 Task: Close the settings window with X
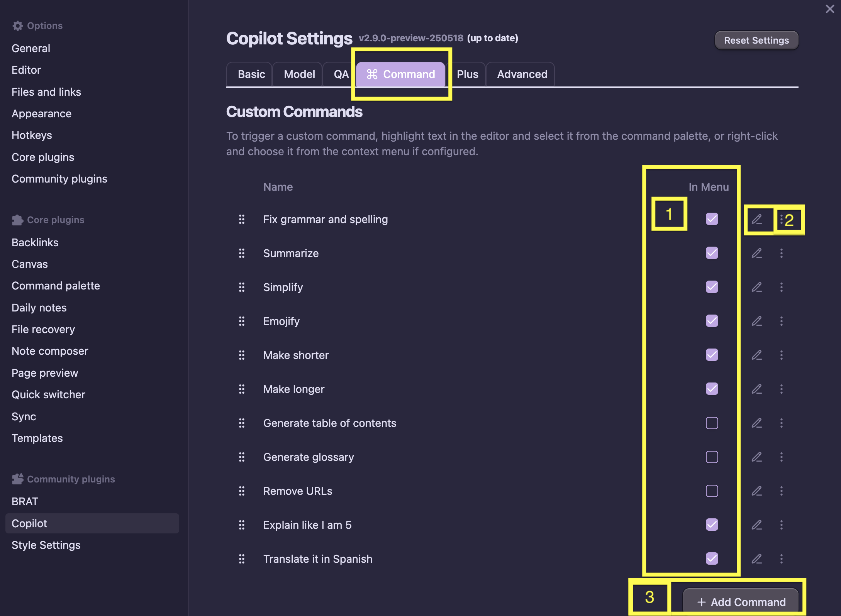point(830,9)
